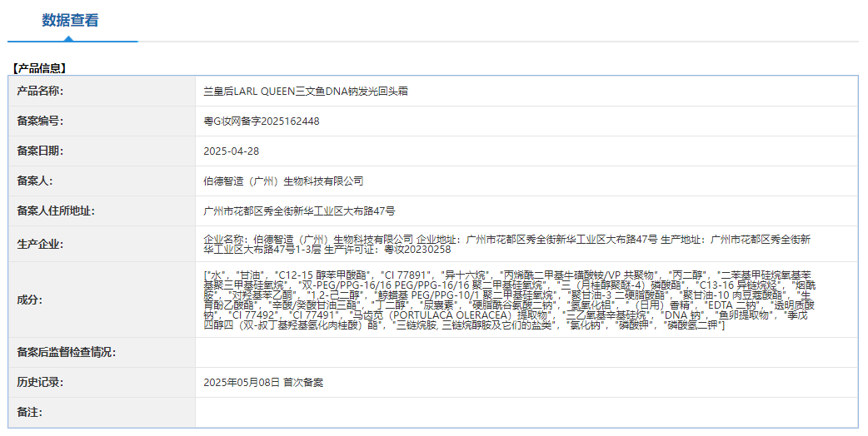Click the 备案人 label cell
This screenshot has width=868, height=436.
(x=102, y=181)
